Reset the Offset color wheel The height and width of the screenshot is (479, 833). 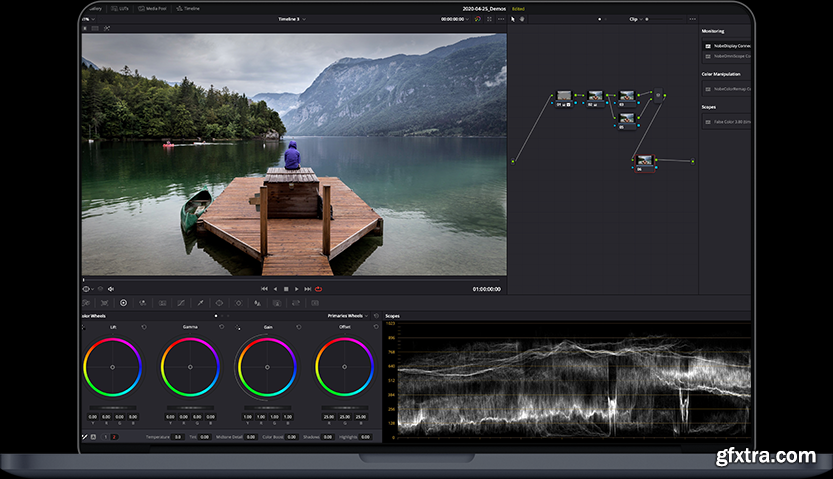coord(375,326)
